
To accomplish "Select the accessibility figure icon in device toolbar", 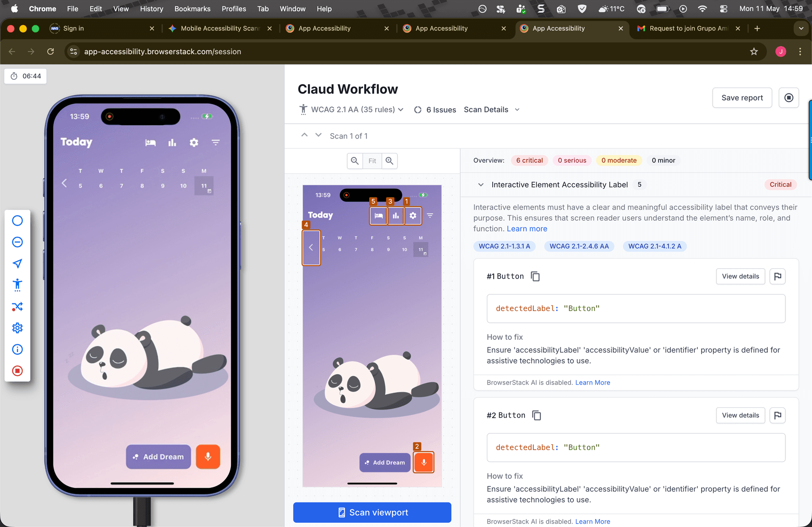I will (17, 285).
